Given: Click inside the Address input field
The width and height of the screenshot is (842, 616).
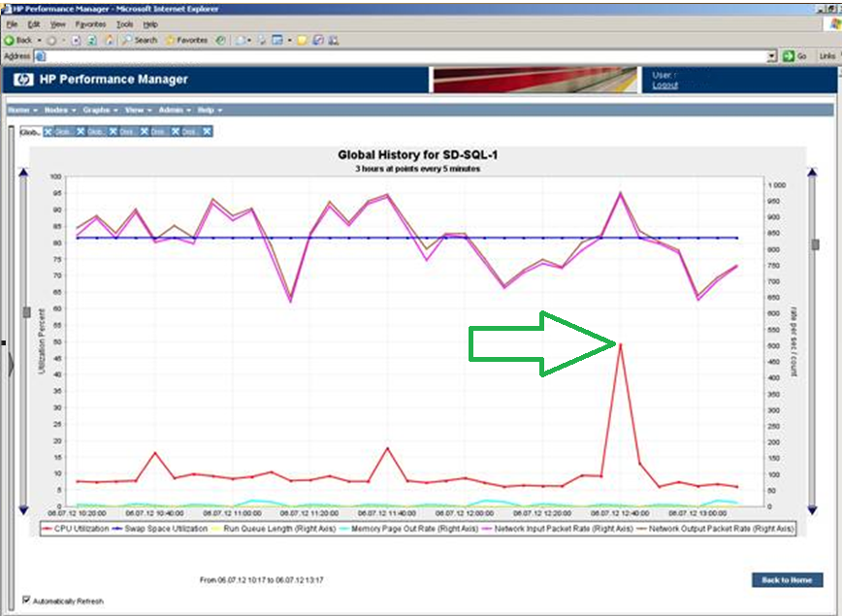Looking at the screenshot, I should [406, 56].
